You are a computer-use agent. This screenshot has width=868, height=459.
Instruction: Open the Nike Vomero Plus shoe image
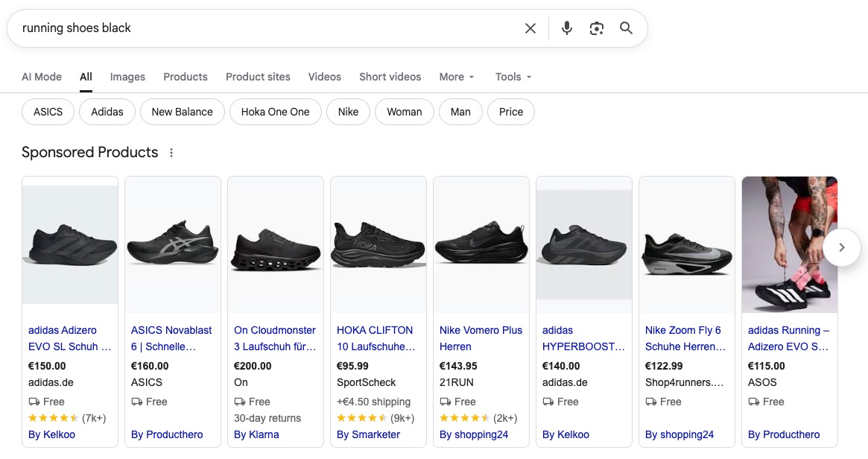(481, 244)
